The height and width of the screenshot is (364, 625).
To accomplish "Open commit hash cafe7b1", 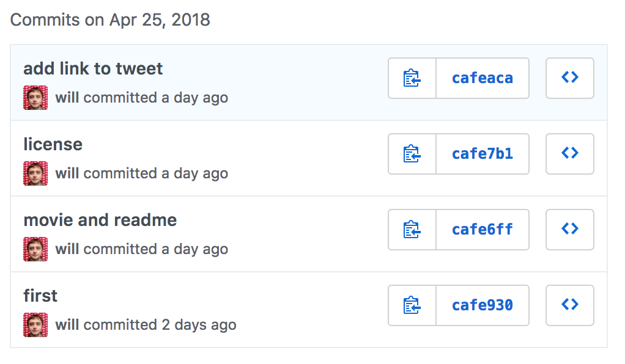I will pos(482,154).
